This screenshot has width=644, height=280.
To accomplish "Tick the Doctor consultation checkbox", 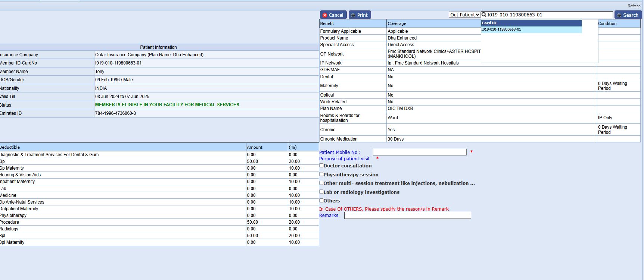I will (321, 166).
